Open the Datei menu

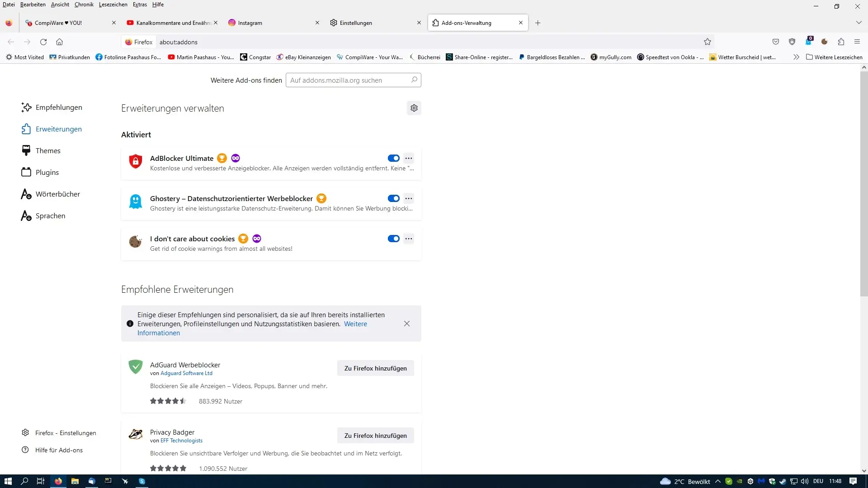[9, 5]
